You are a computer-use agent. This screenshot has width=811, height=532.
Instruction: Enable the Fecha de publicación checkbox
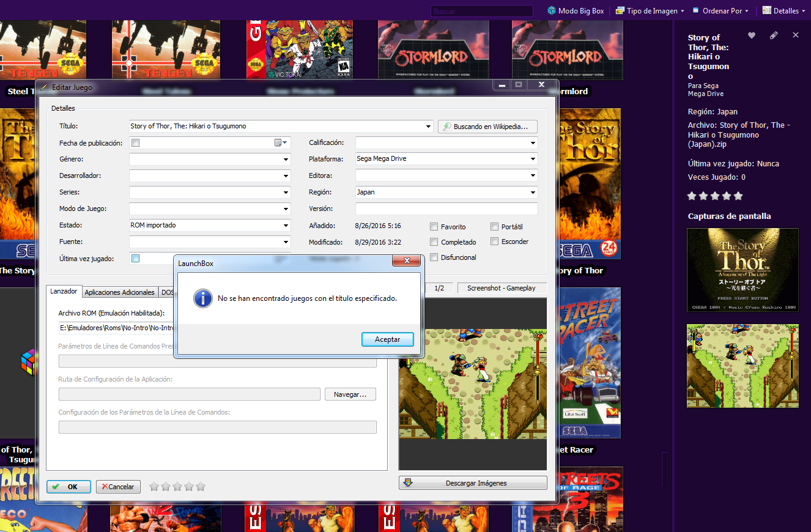click(x=136, y=143)
